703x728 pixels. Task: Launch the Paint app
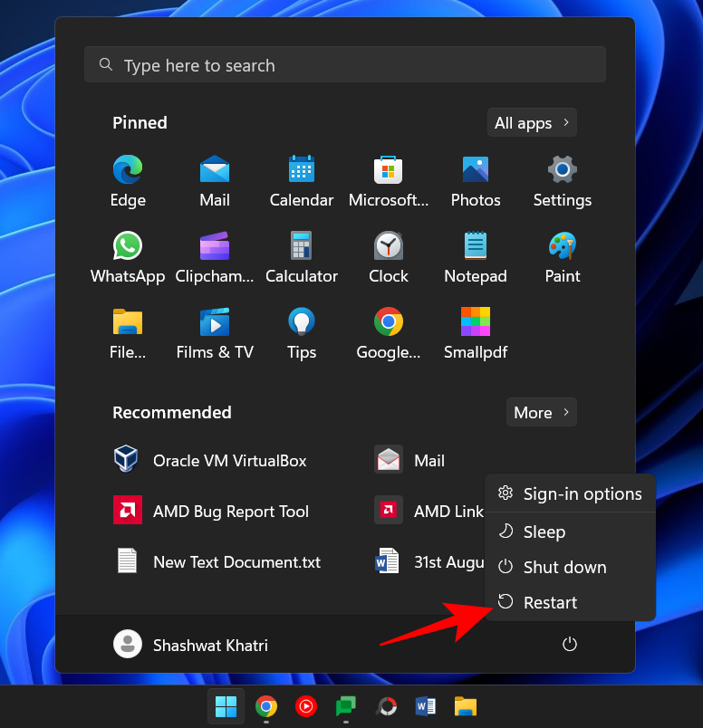pos(563,258)
